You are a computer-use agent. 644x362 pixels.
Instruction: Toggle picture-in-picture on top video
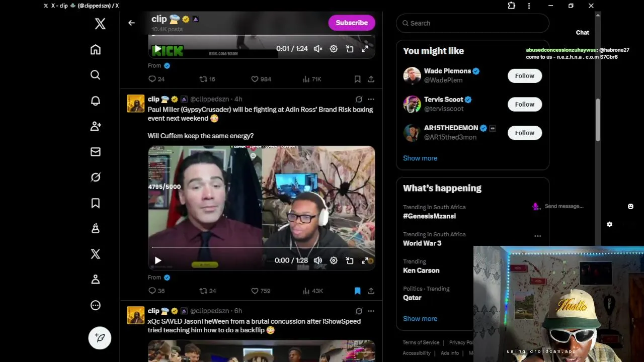point(349,49)
